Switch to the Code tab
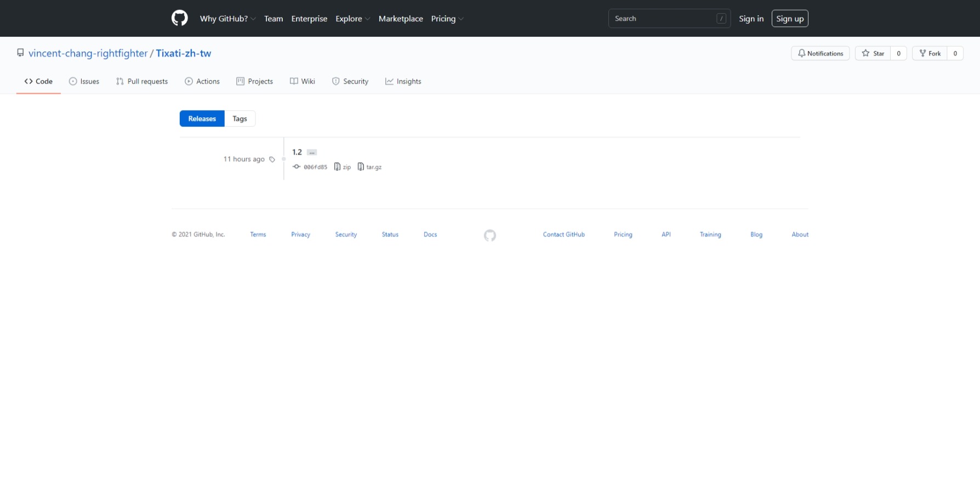Screen dimensions: 980x490 coord(38,81)
